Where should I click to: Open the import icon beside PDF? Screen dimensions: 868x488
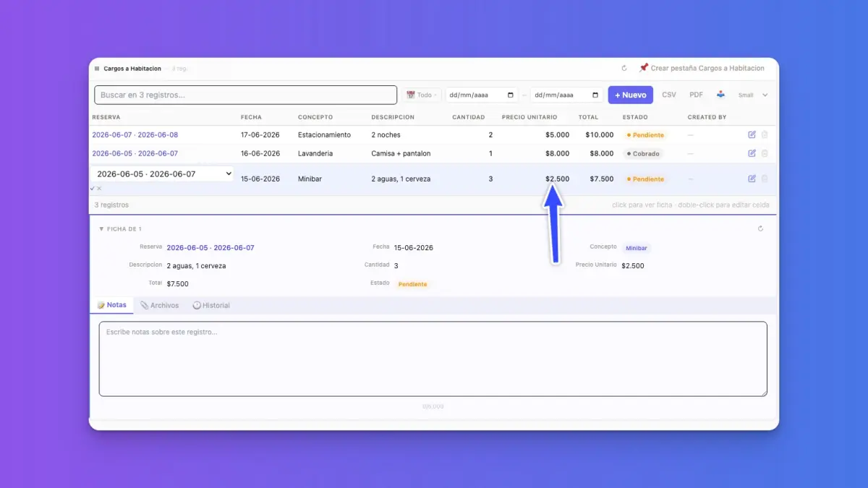coord(720,95)
